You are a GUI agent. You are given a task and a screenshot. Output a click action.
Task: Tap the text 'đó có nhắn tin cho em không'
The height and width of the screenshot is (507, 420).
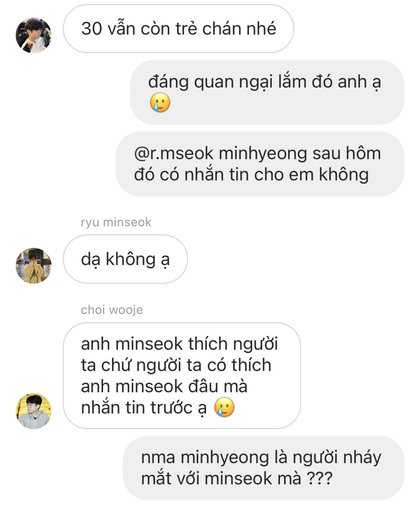(x=251, y=175)
